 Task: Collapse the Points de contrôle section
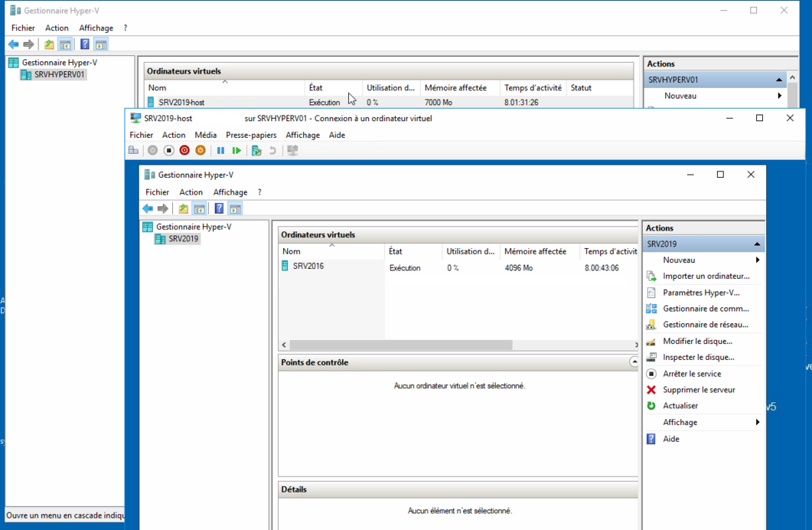point(634,362)
